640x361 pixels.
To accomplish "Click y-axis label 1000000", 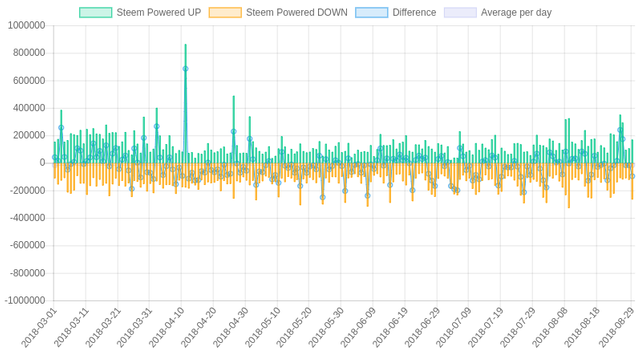I will [x=27, y=26].
